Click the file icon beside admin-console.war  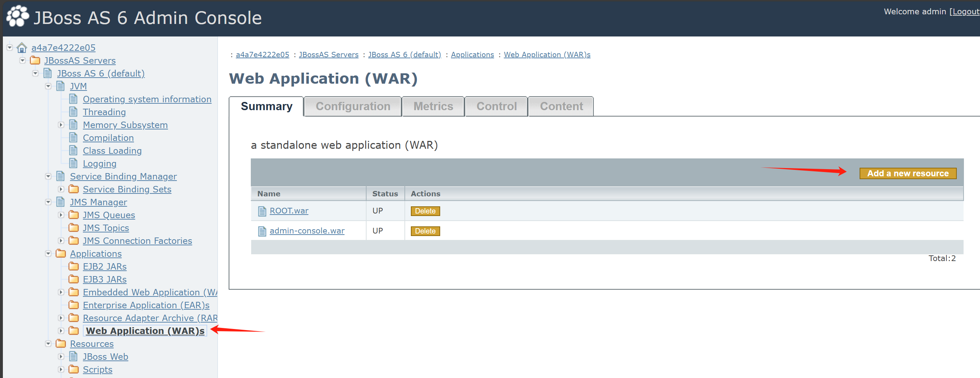pyautogui.click(x=262, y=231)
